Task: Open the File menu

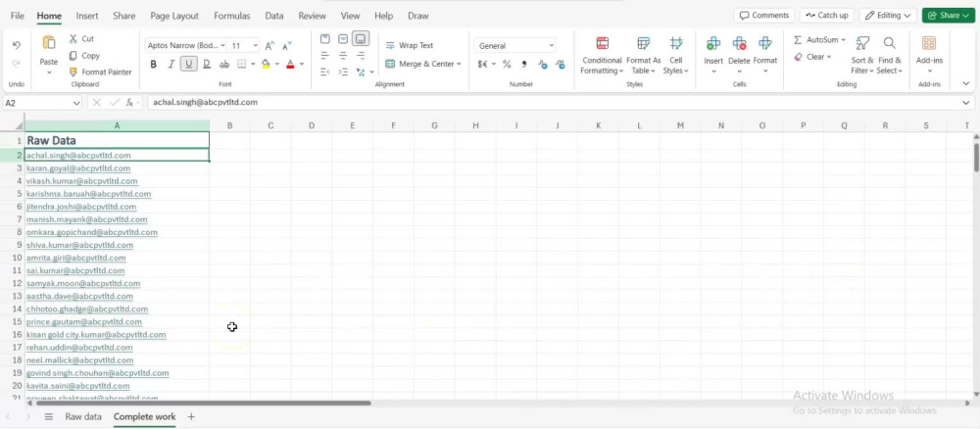Action: [x=18, y=16]
